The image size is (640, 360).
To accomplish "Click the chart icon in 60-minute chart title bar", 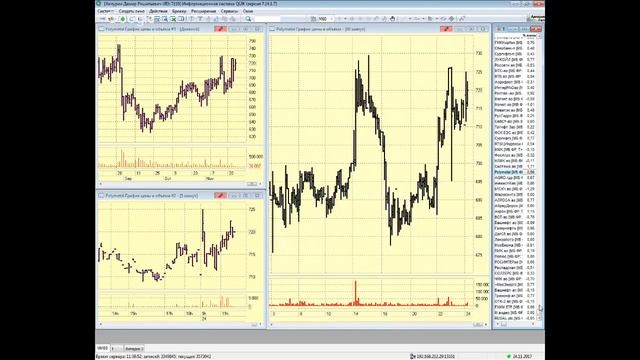I will click(x=272, y=29).
